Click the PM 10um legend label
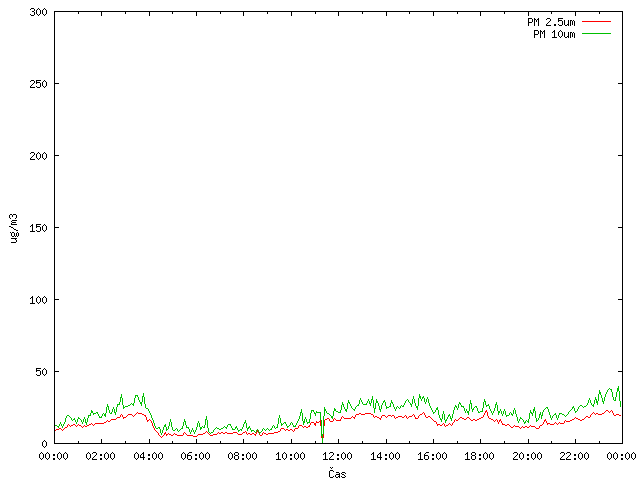The height and width of the screenshot is (480, 640). [x=554, y=34]
